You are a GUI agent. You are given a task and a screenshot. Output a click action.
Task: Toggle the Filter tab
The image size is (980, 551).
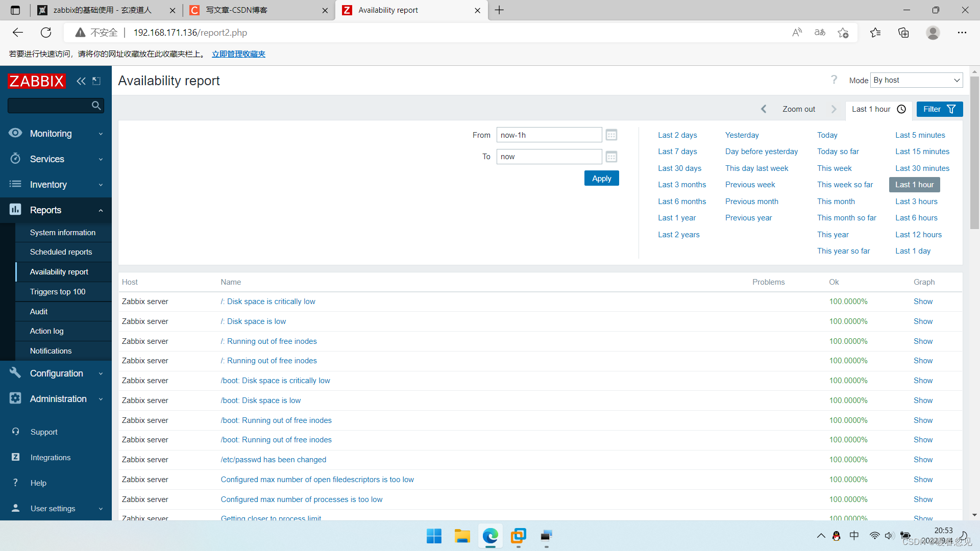click(939, 109)
